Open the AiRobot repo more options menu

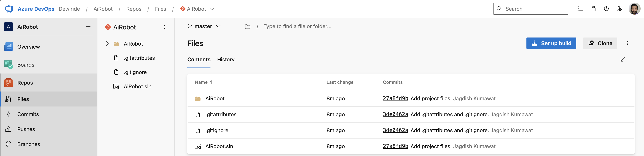pyautogui.click(x=164, y=27)
